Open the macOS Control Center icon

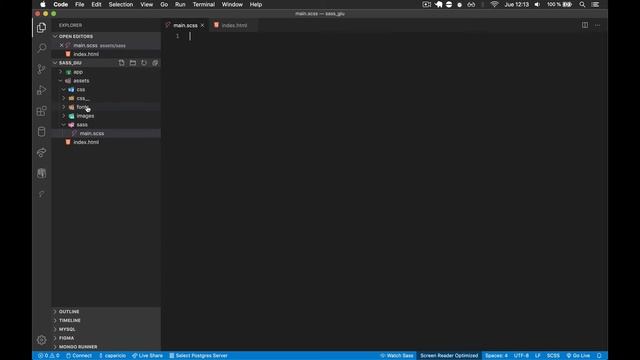pos(596,4)
